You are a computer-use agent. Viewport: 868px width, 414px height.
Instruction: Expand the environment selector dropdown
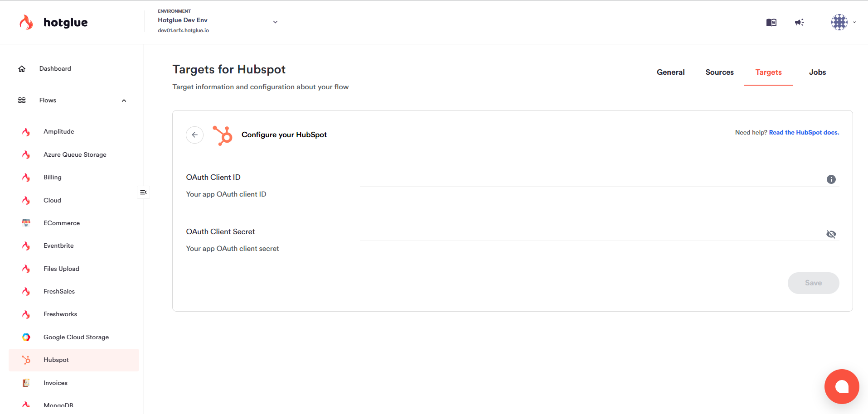pyautogui.click(x=275, y=22)
